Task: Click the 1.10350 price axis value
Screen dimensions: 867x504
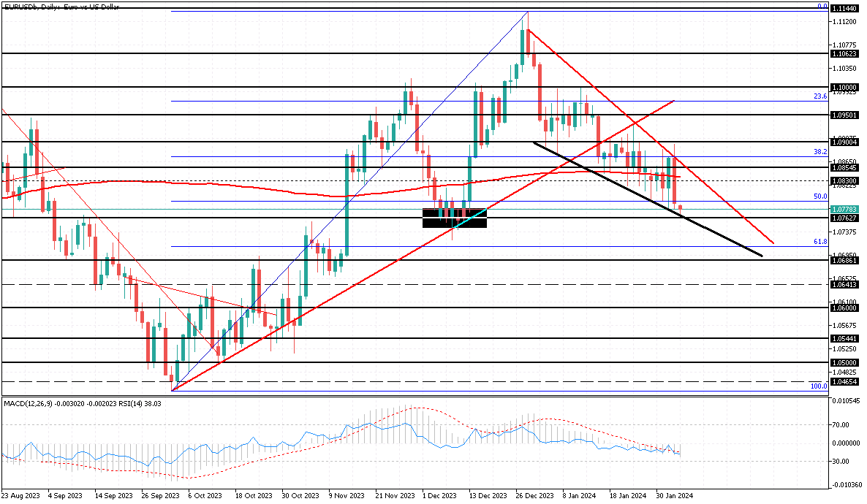Action: [845, 69]
